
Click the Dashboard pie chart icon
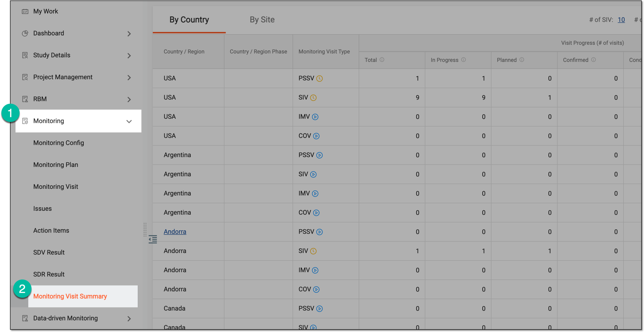[25, 33]
